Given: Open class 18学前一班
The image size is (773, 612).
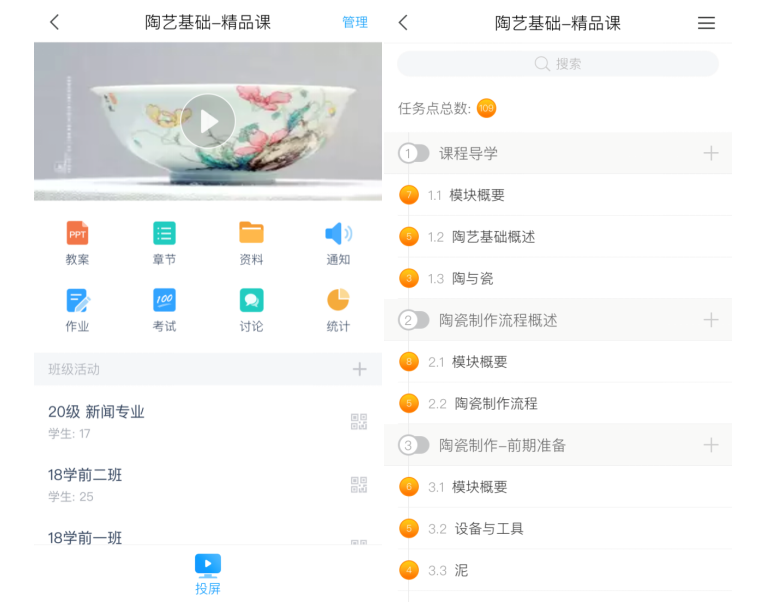Looking at the screenshot, I should click(208, 537).
